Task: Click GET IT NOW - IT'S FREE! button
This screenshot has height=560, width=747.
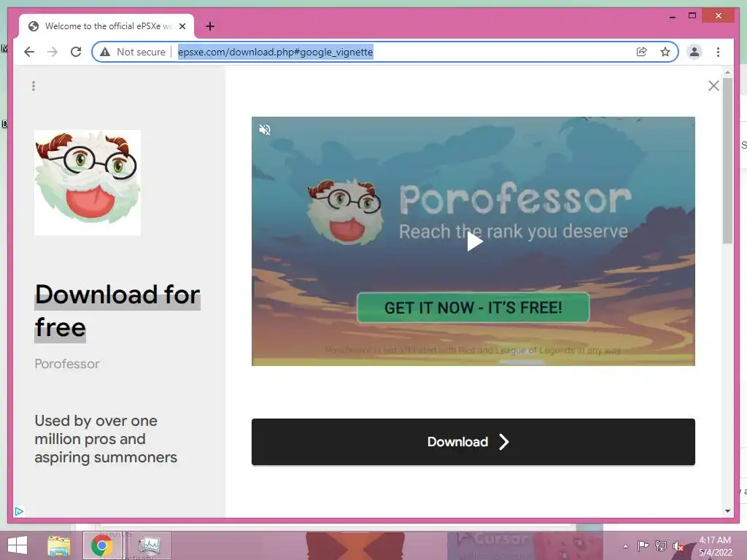Action: point(473,308)
